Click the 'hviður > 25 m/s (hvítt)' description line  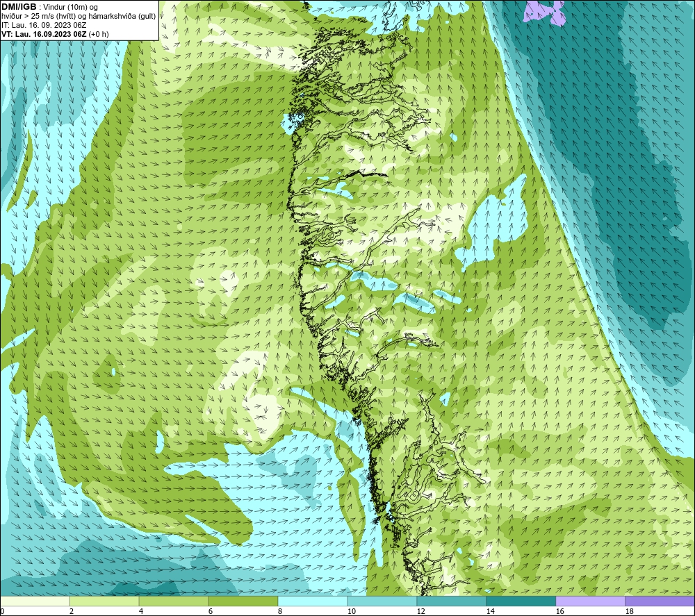(79, 17)
